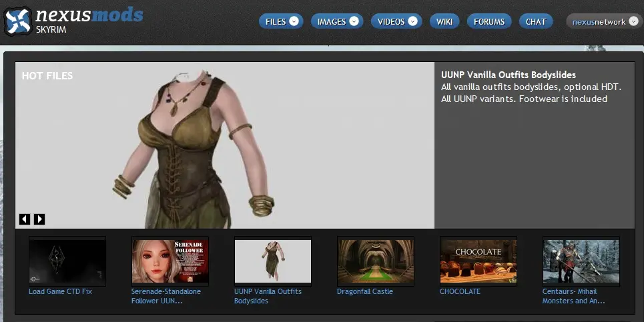This screenshot has height=322, width=644.
Task: Expand the IMAGES menu dropdown arrow
Action: point(354,21)
